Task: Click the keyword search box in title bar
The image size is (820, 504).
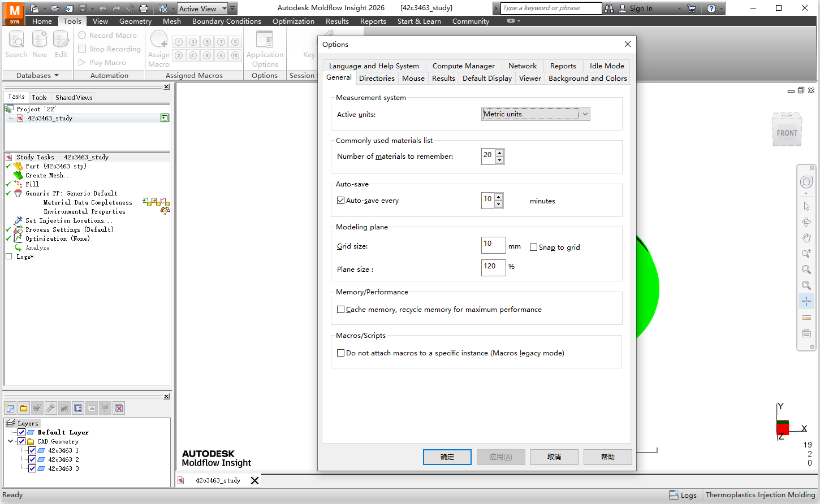Action: [551, 8]
